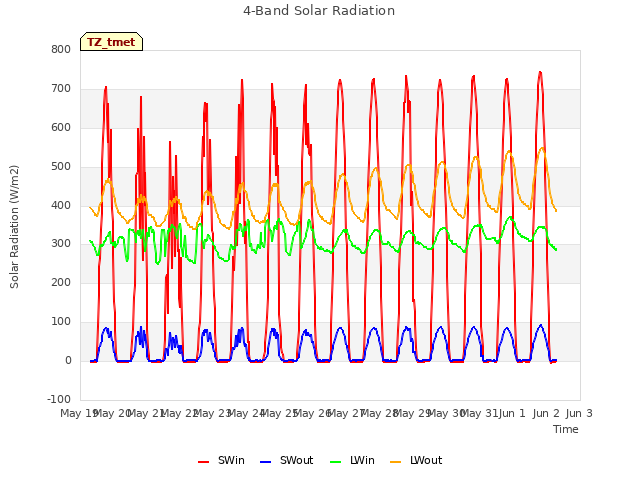
Task: Click the blue SWout legend swatch
Action: pos(265,462)
